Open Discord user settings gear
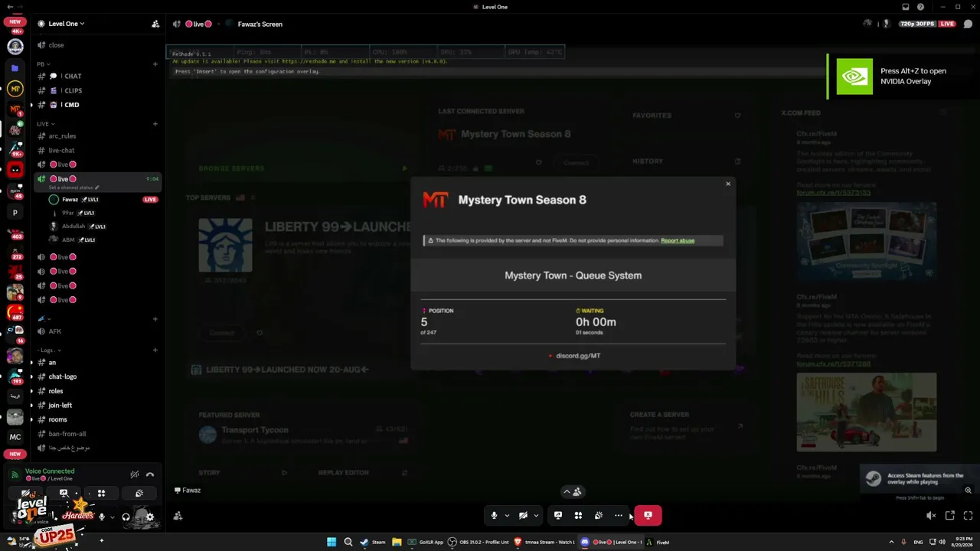980x551 pixels. pos(150,517)
